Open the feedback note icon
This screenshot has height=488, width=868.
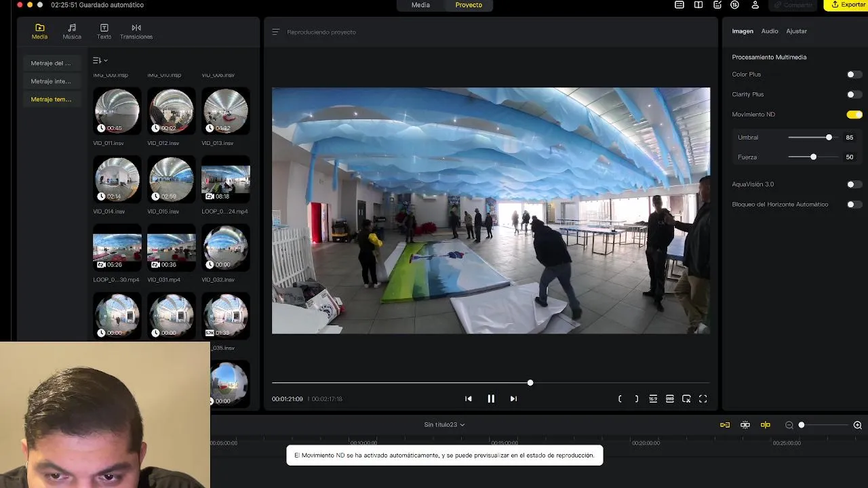[x=717, y=5]
